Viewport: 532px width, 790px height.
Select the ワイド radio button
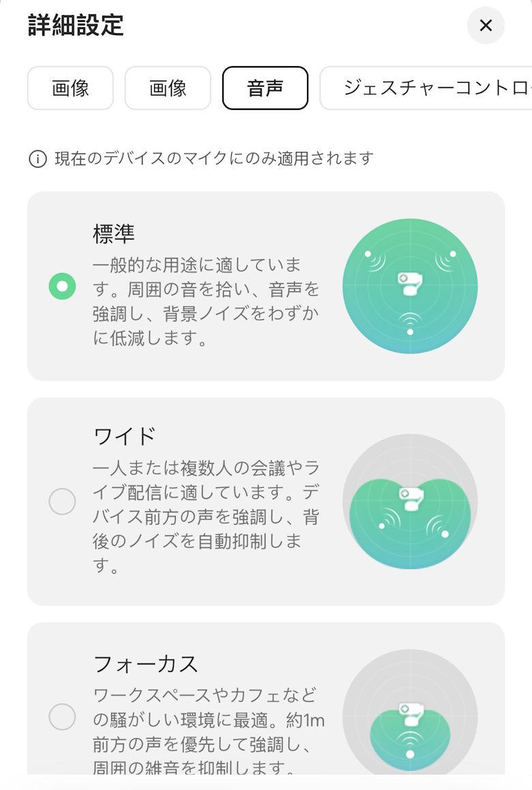(62, 501)
